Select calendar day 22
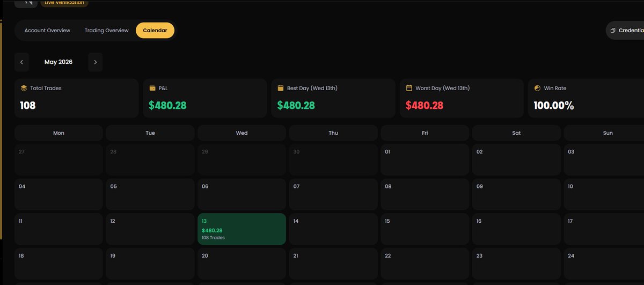 click(425, 264)
